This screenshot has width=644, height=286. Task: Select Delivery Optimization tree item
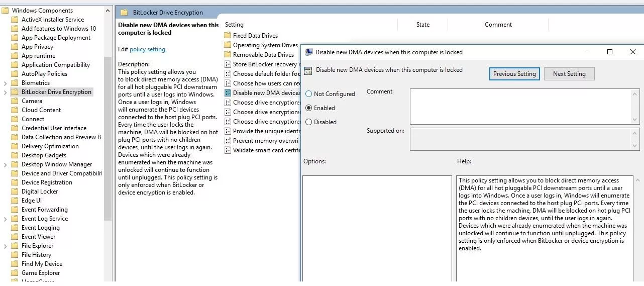pos(50,146)
